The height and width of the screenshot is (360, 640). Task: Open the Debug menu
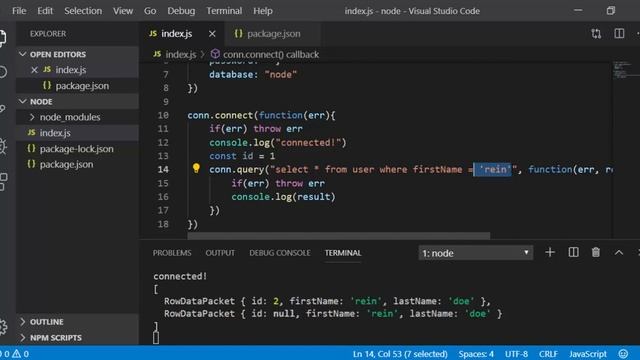[x=181, y=11]
